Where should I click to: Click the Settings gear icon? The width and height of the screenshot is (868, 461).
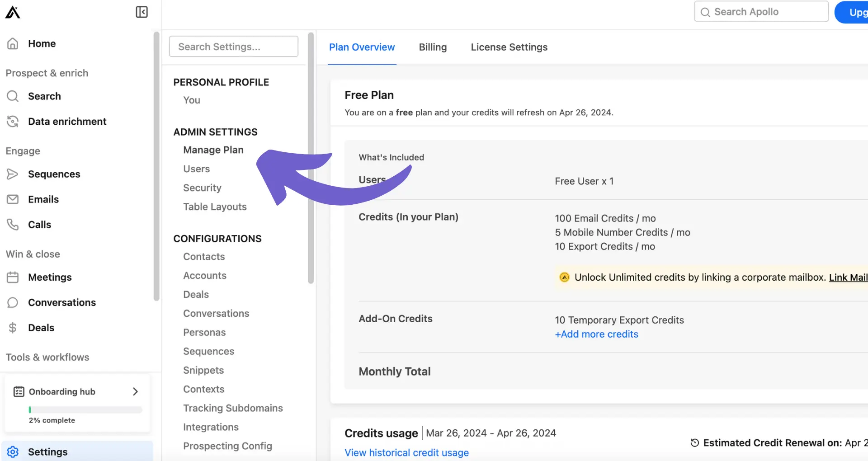point(13,452)
